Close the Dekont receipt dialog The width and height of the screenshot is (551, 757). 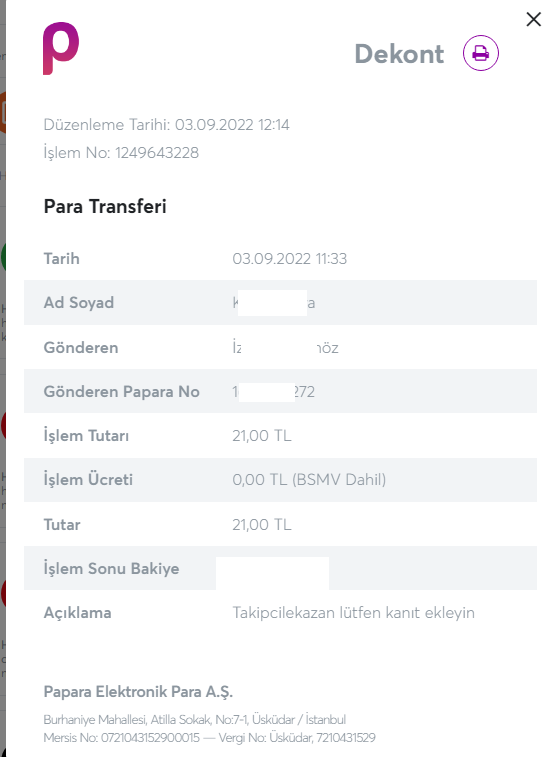[533, 19]
